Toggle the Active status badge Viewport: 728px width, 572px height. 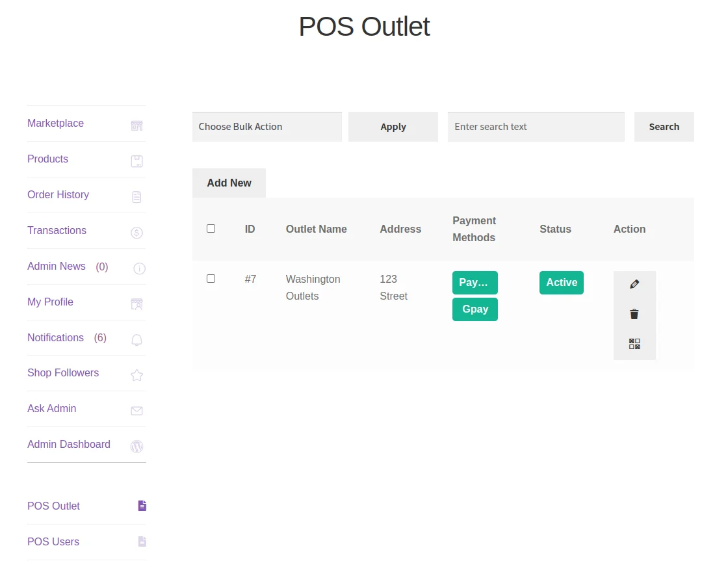coord(561,282)
